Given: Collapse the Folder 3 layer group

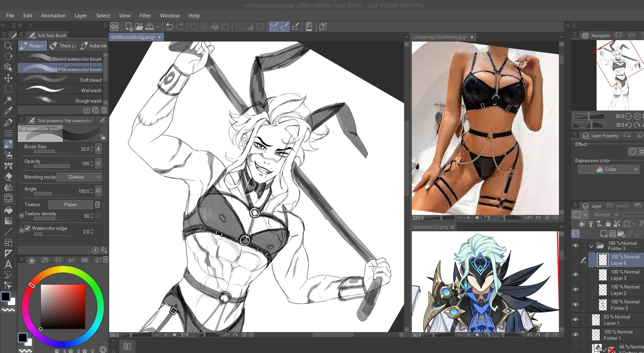Looking at the screenshot, I should tap(591, 246).
